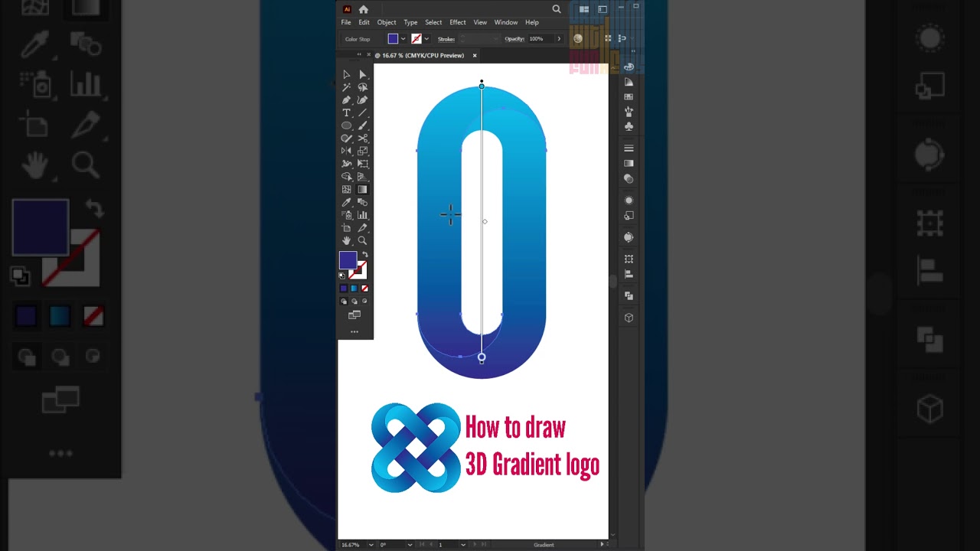This screenshot has height=551, width=980.
Task: Expand the fill color dropdown in control bar
Action: (403, 39)
